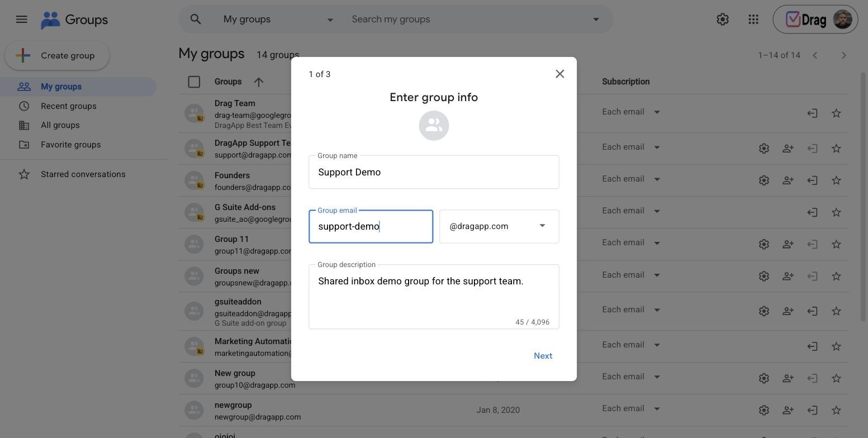The width and height of the screenshot is (868, 438).
Task: Change Group 11 subscription dropdown
Action: coord(632,242)
